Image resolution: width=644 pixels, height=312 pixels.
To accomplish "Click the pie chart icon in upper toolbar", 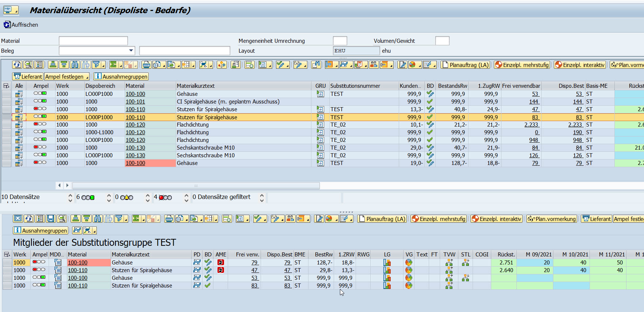I will (x=412, y=65).
